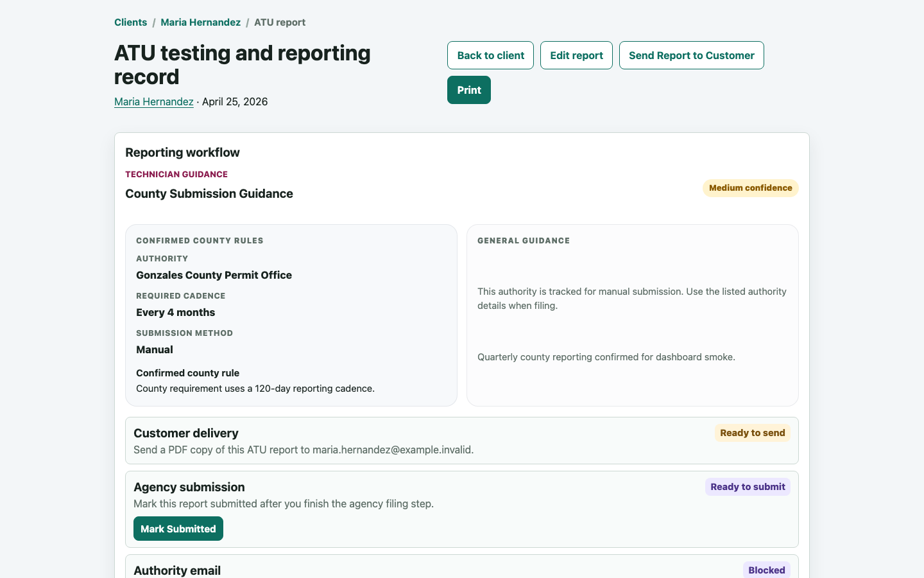924x578 pixels.
Task: Click the Required Cadence label
Action: (x=180, y=296)
